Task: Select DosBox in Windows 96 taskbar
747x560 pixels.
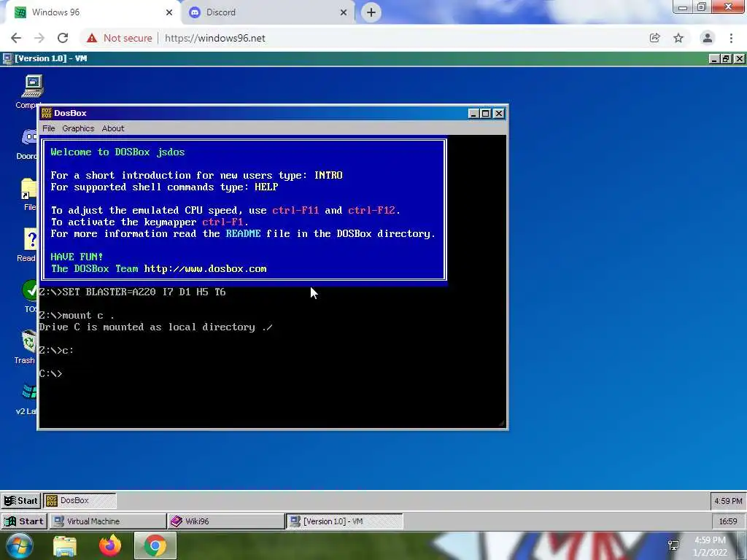Action: tap(80, 500)
